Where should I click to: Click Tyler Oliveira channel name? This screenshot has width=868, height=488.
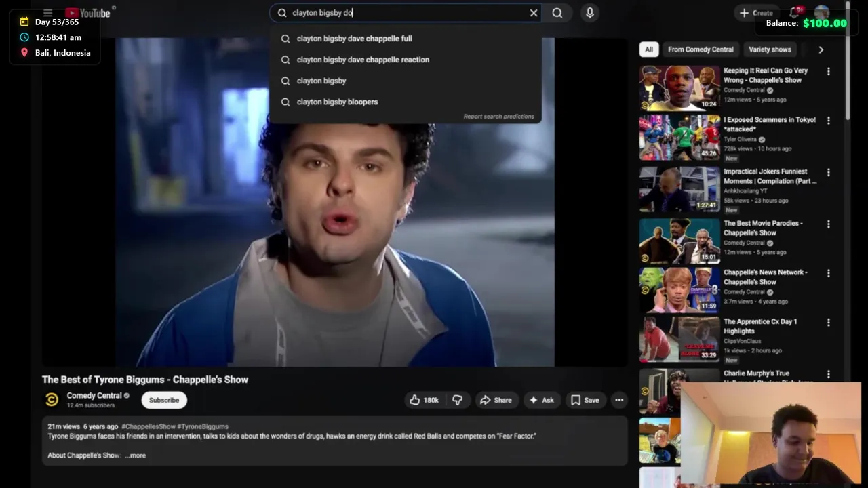pyautogui.click(x=741, y=140)
